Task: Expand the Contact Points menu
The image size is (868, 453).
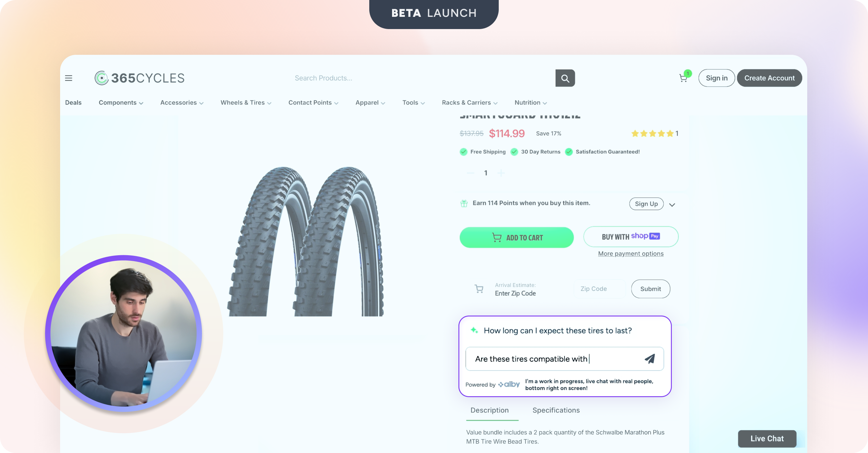Action: pos(313,102)
